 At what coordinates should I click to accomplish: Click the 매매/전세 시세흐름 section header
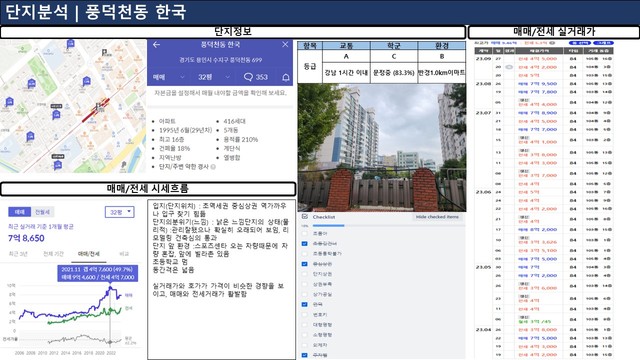[148, 189]
